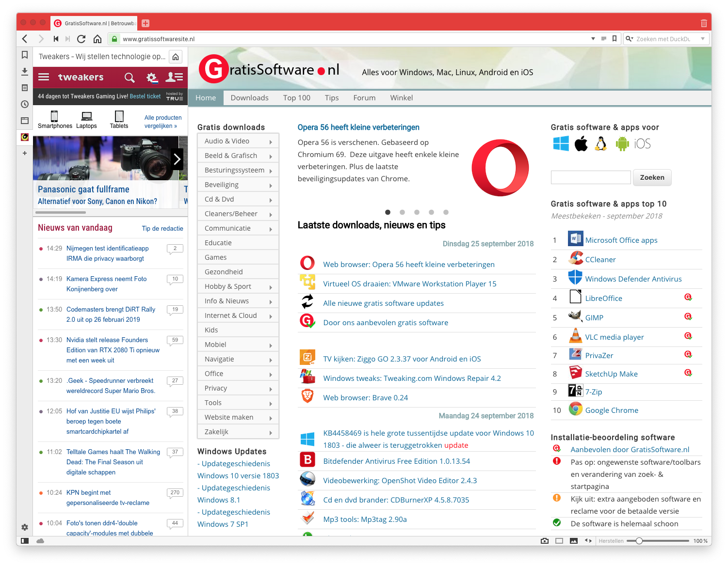Click the trash can closed-tabs icon
The height and width of the screenshot is (566, 728).
(x=703, y=23)
